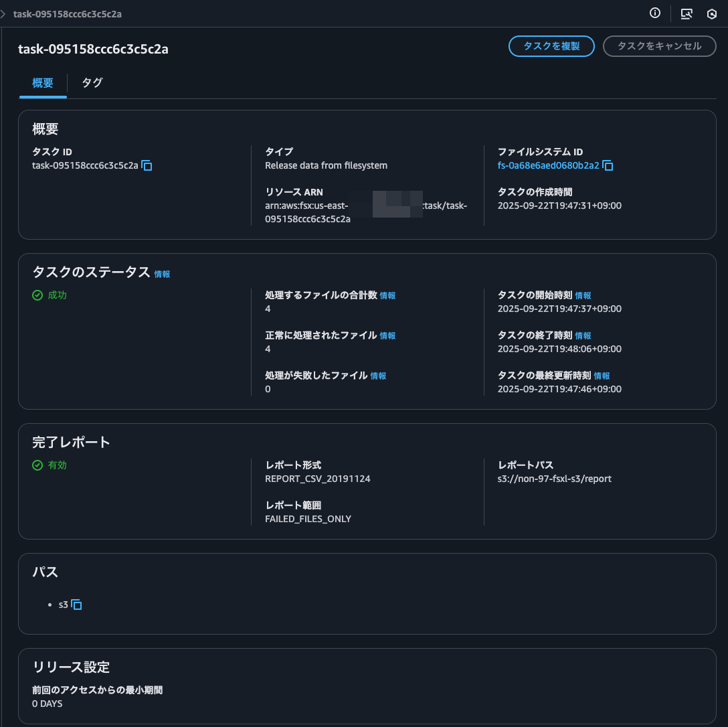Click report scope FAILED_FILES_ONLY
728x727 pixels.
(x=308, y=519)
